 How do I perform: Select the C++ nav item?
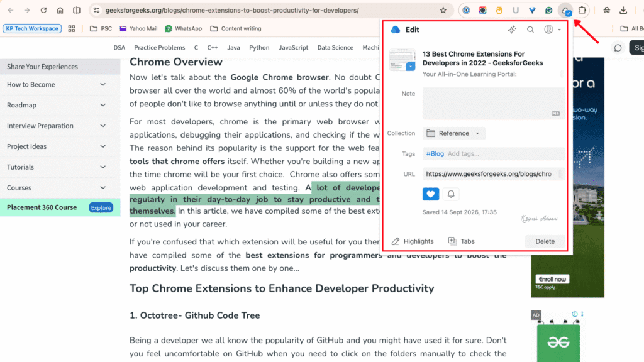213,48
